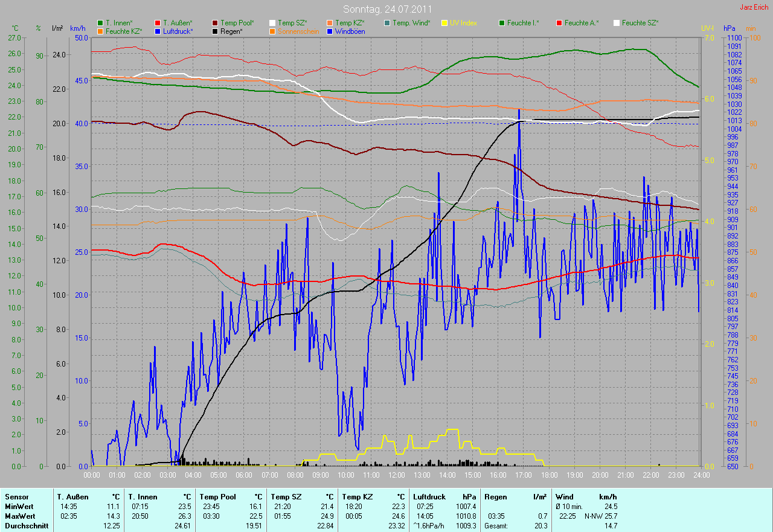
Task: Click the 'Wind' table column header
Action: pos(565,497)
